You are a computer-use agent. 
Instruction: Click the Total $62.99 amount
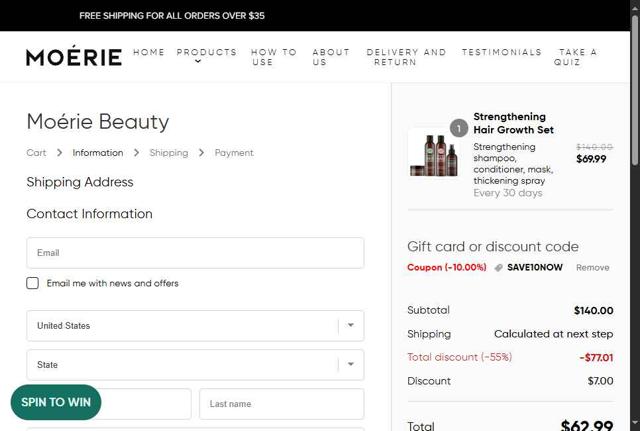[587, 426]
